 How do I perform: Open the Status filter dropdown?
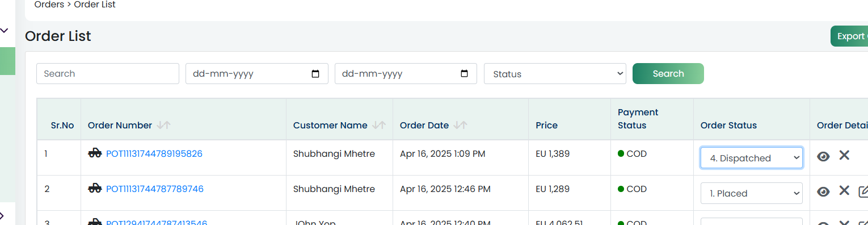555,74
